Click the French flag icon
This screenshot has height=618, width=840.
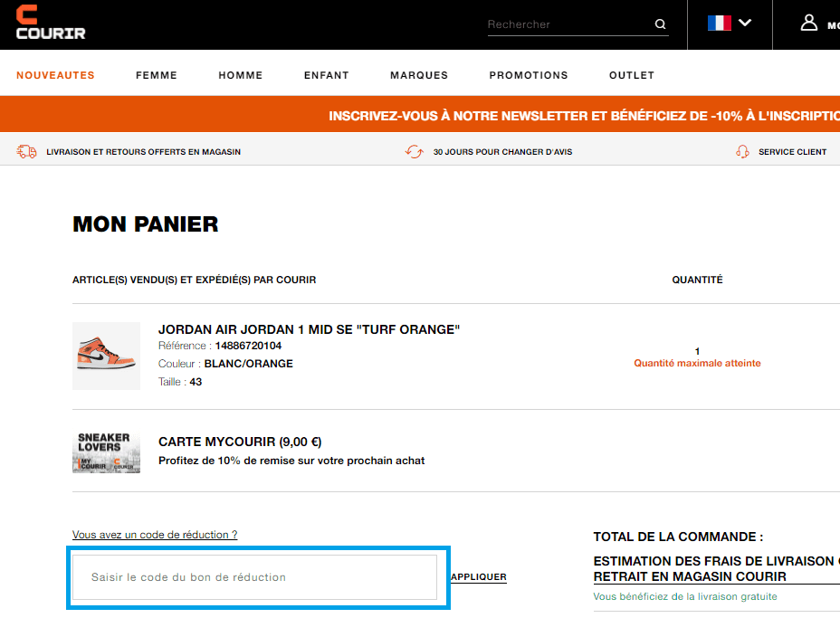tap(718, 21)
